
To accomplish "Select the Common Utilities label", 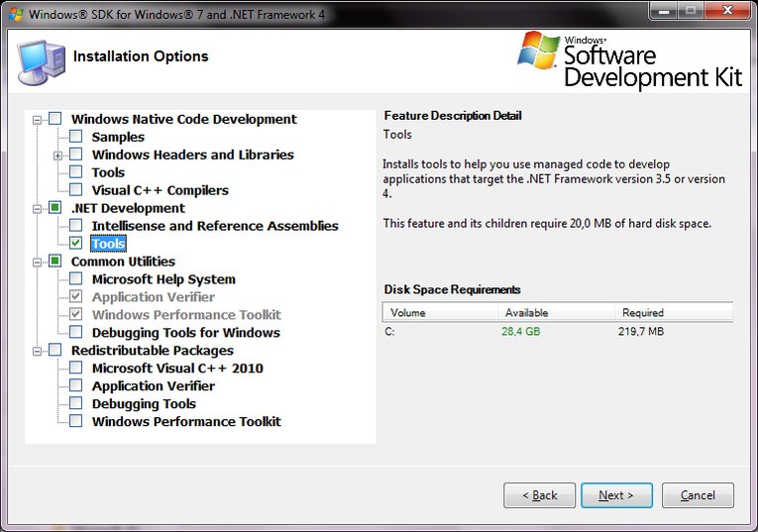I will (123, 262).
